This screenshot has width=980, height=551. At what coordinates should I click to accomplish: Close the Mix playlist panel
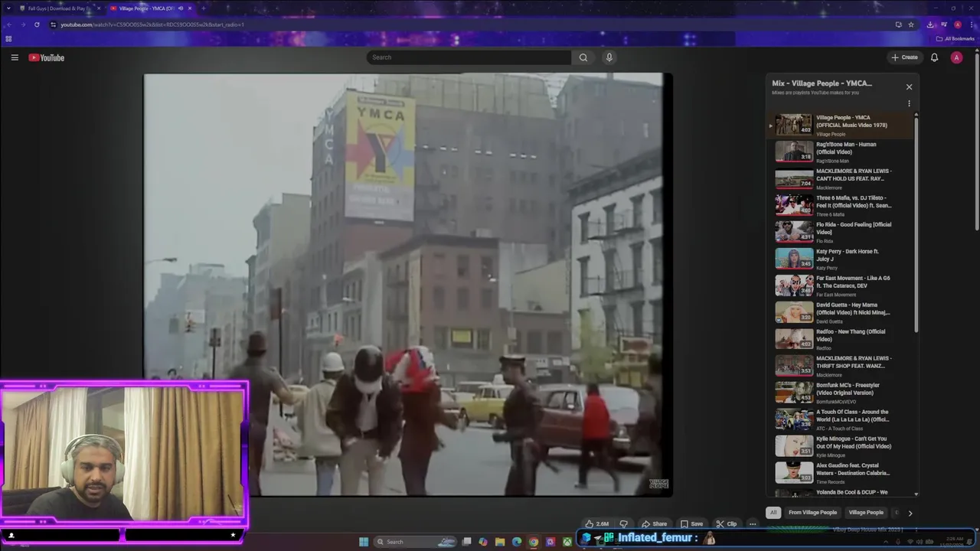click(x=909, y=87)
